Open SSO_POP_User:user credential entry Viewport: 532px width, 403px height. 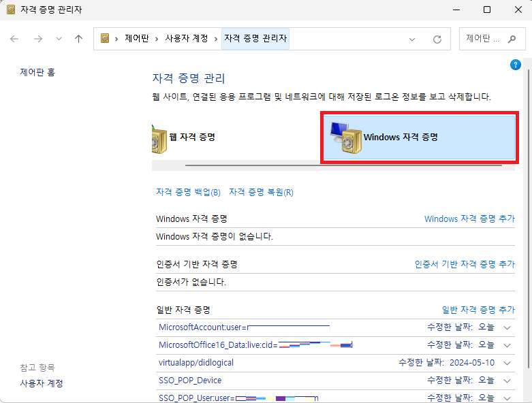pyautogui.click(x=335, y=397)
